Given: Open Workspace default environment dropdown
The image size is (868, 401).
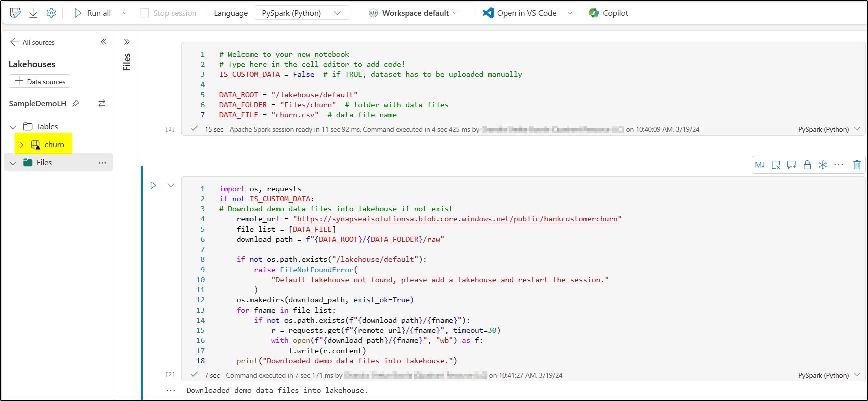Looking at the screenshot, I should click(x=413, y=13).
